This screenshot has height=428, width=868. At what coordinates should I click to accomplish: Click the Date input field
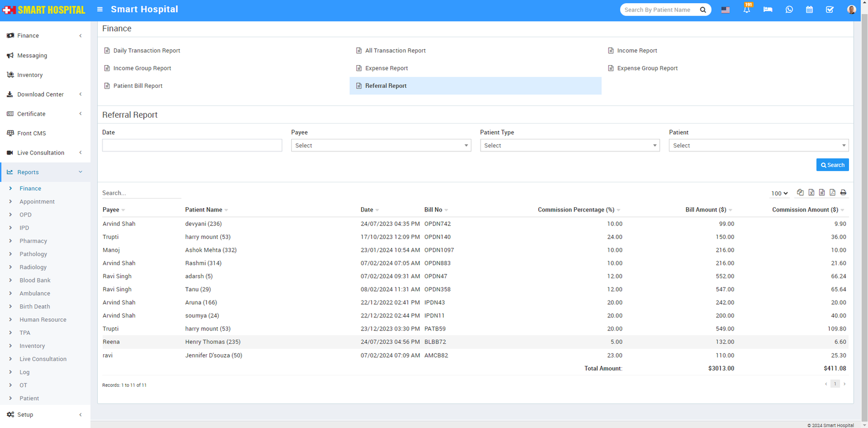click(192, 145)
